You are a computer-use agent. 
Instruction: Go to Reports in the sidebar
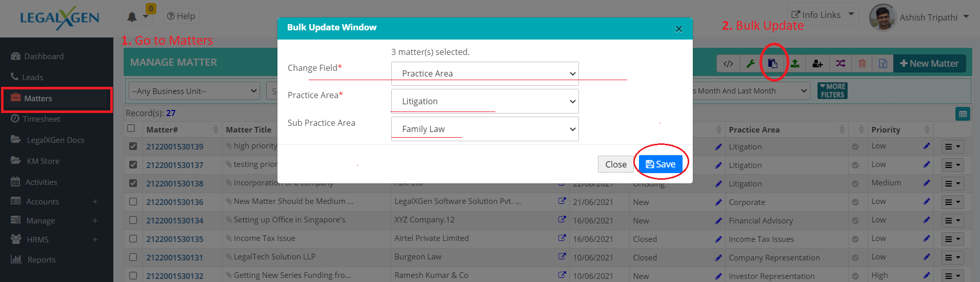point(41,260)
